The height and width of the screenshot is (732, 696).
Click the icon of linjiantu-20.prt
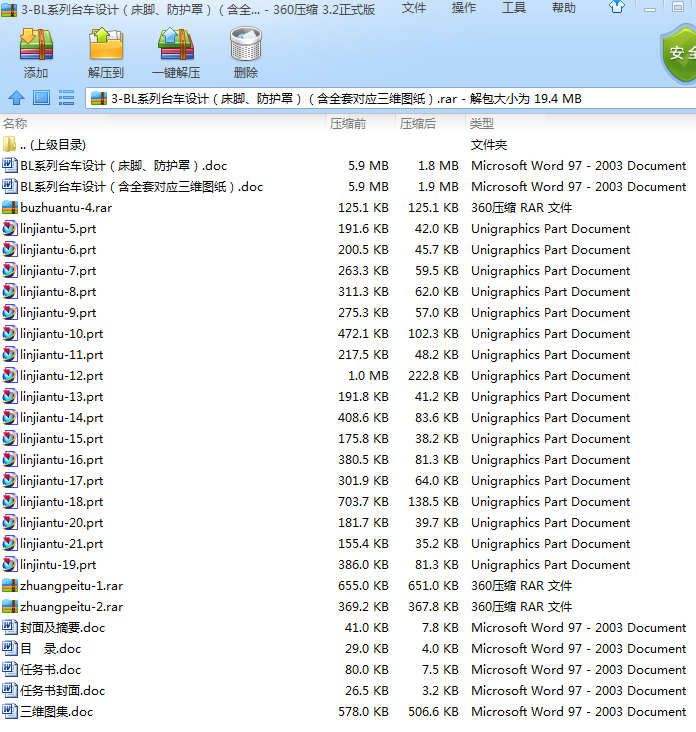tap(10, 523)
